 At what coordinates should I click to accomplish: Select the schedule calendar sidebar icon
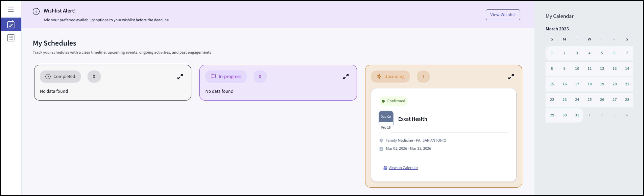click(11, 24)
